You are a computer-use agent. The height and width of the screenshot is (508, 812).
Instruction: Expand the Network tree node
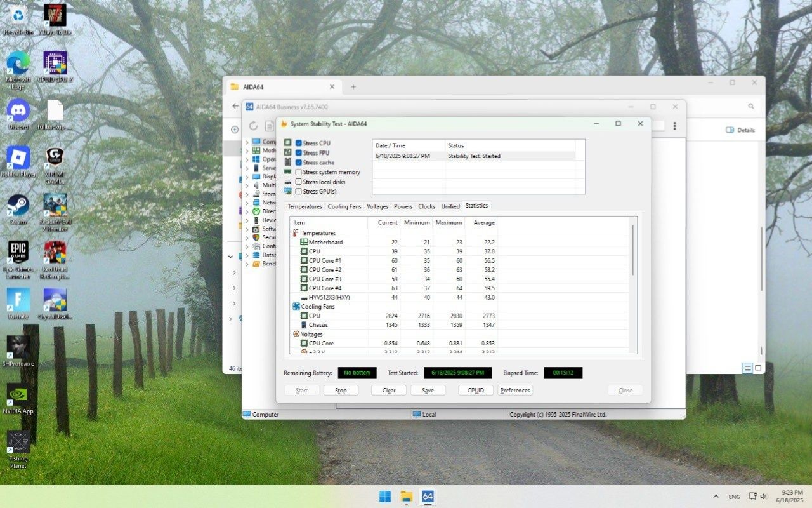click(x=247, y=203)
